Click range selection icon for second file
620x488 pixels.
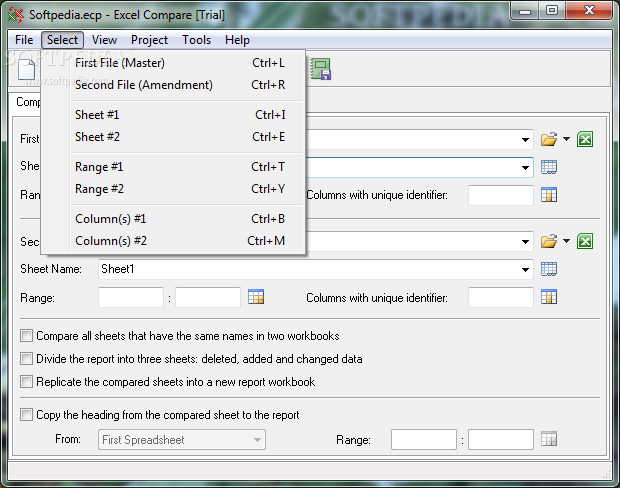tap(256, 297)
